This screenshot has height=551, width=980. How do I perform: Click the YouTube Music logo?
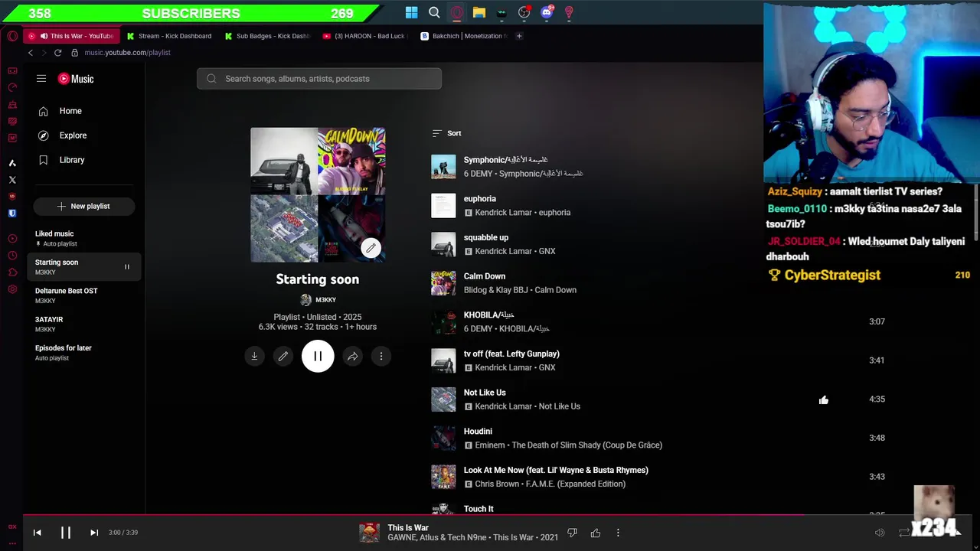click(x=76, y=79)
